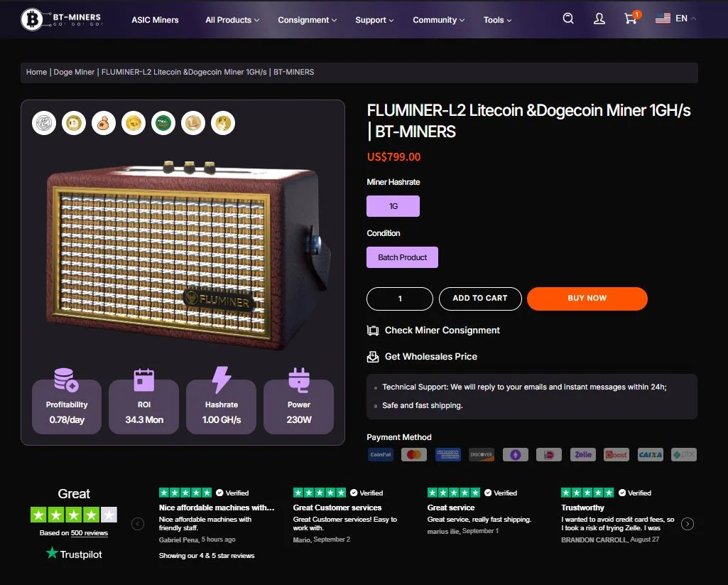Click the user account icon
728x585 pixels.
tap(599, 18)
